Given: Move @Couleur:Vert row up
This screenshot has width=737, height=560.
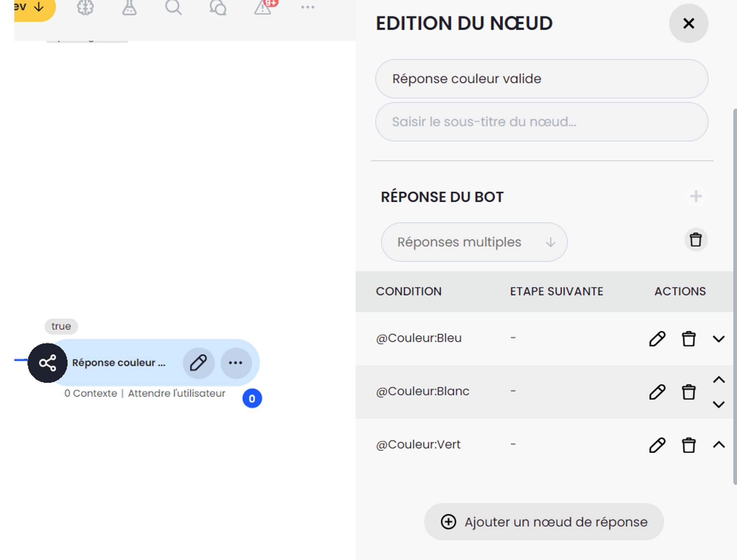Looking at the screenshot, I should pos(719,445).
